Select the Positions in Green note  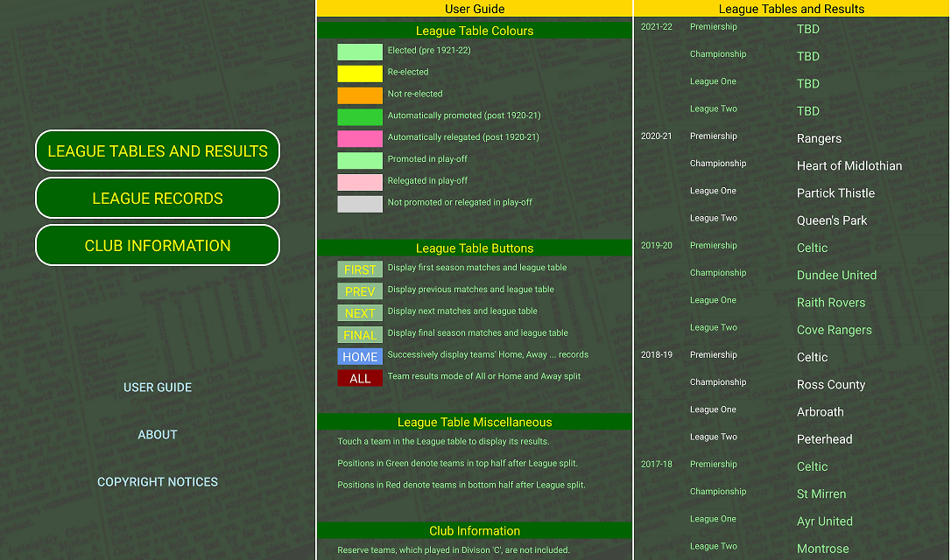pyautogui.click(x=457, y=463)
